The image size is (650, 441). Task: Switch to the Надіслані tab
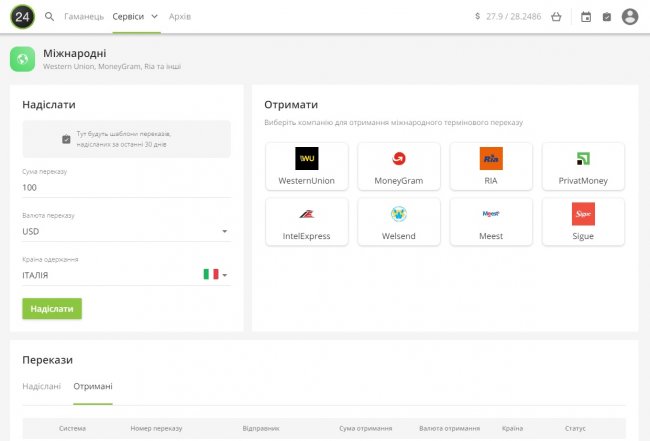[x=41, y=387]
